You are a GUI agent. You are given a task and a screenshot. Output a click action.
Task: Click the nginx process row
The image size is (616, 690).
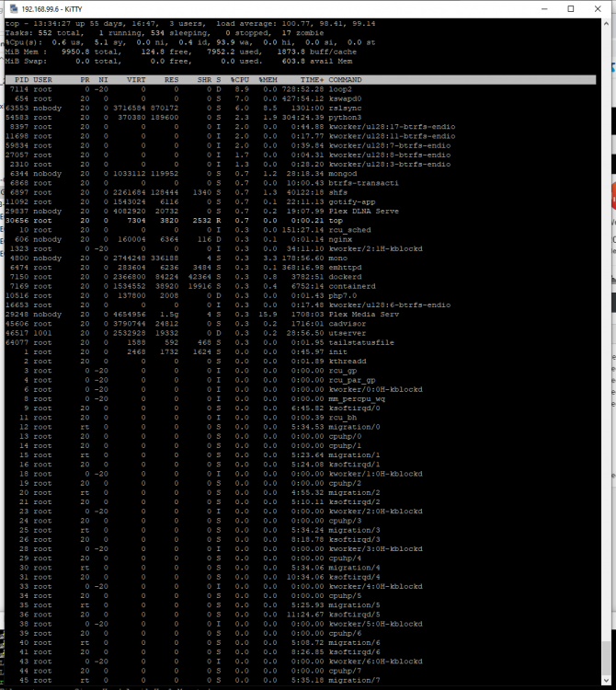[x=301, y=239]
